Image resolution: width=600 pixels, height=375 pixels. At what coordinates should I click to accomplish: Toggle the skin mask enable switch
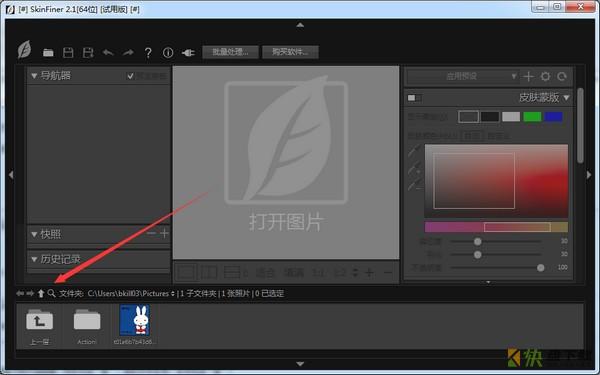414,98
